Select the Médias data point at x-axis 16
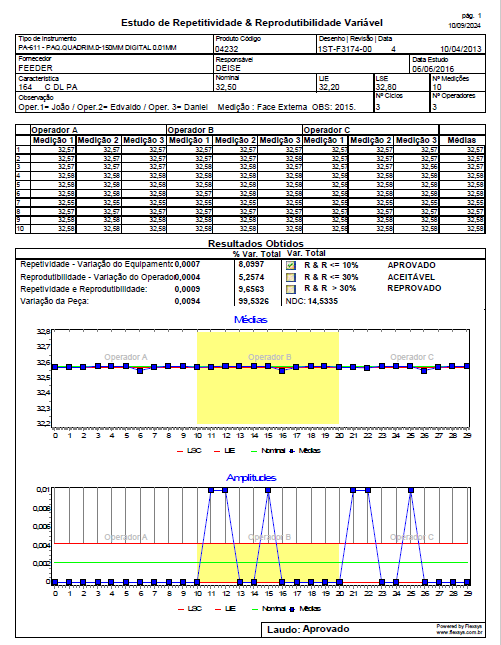 pyautogui.click(x=282, y=371)
